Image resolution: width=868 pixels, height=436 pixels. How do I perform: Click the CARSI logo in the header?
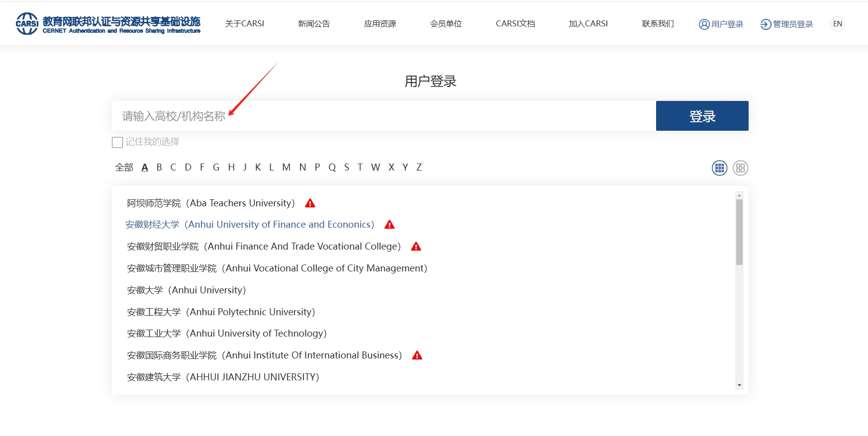coord(108,24)
